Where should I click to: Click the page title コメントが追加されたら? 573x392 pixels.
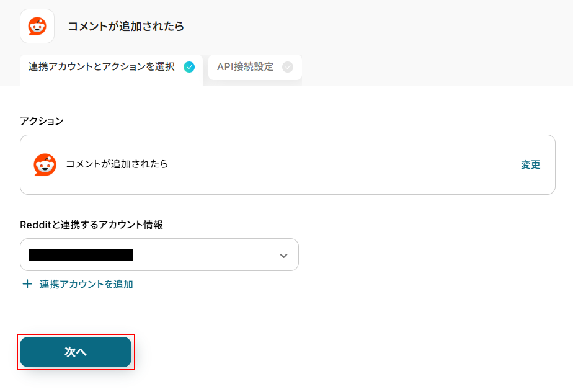126,26
